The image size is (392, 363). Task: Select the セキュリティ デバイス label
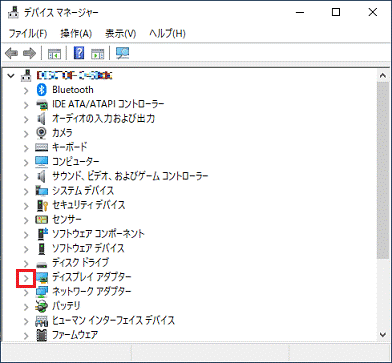click(89, 205)
